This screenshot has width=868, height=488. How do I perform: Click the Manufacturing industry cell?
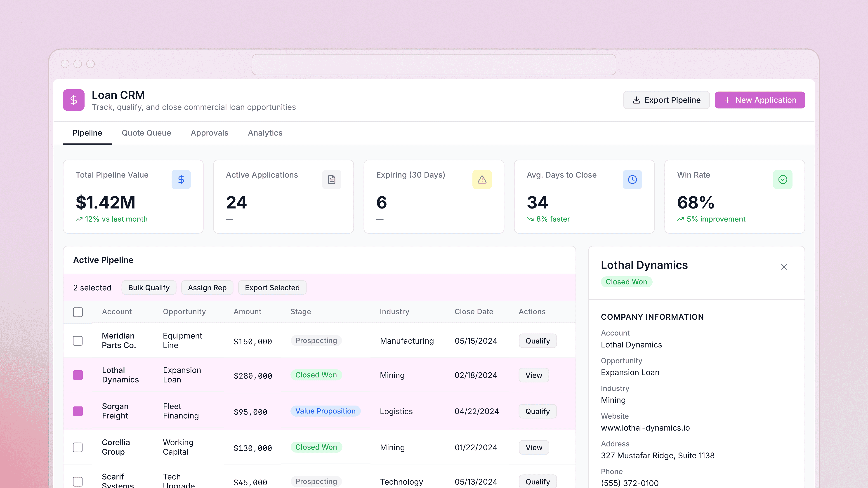click(407, 341)
